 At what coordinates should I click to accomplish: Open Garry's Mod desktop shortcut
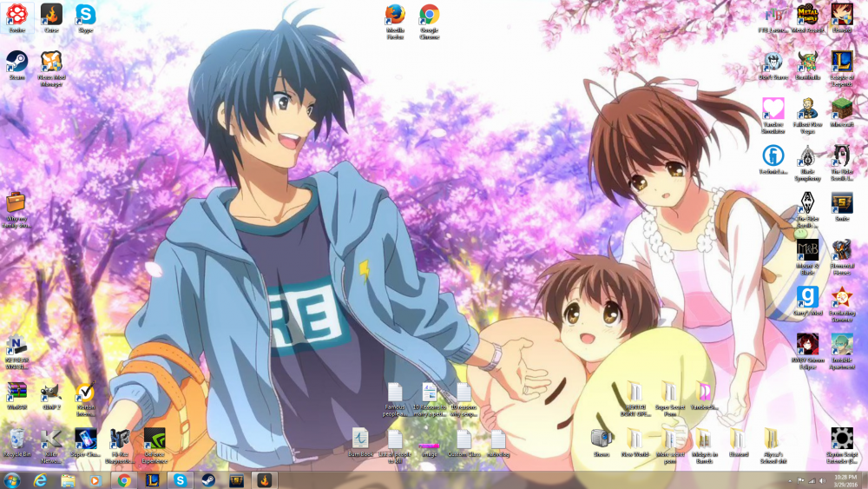(x=807, y=298)
